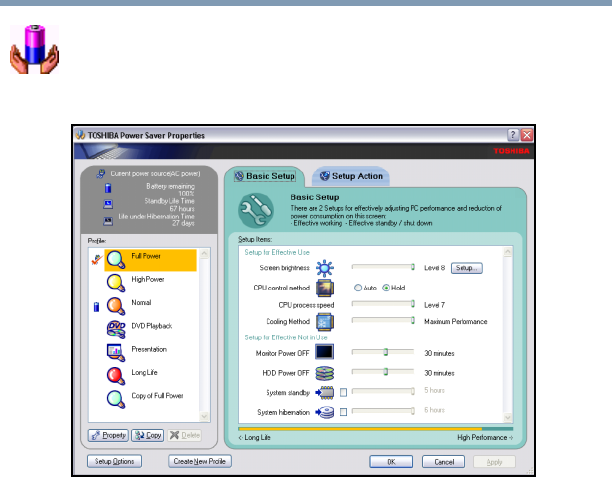Choose the DVD Playback profile icon
612x477 pixels.
[116, 329]
